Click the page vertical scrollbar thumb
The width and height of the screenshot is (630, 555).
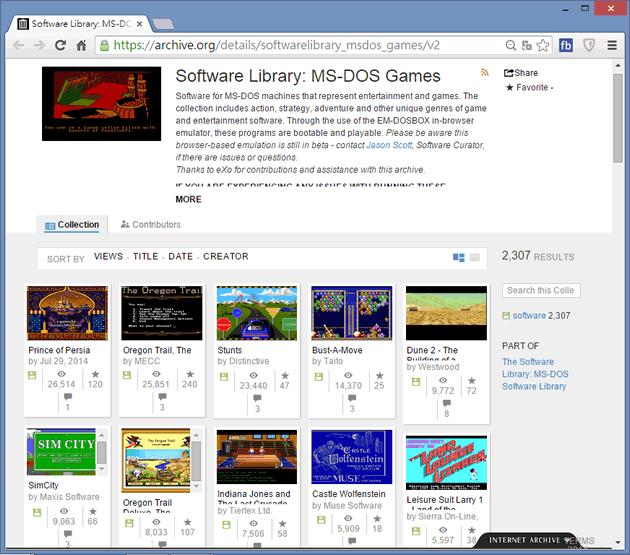point(618,118)
